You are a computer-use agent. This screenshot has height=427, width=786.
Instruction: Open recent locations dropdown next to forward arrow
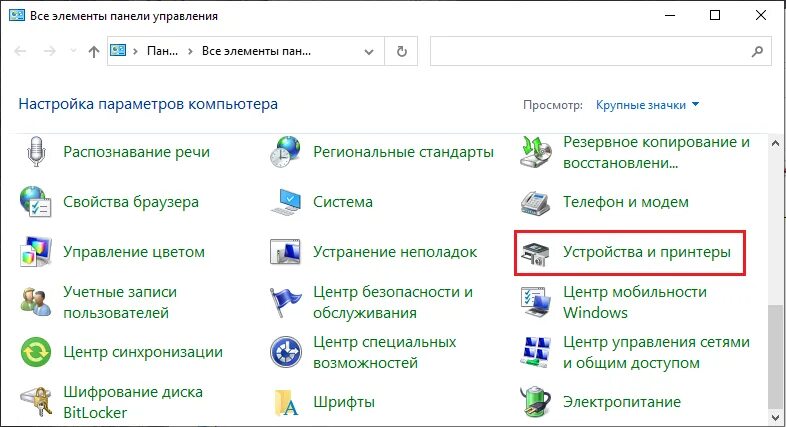(73, 51)
